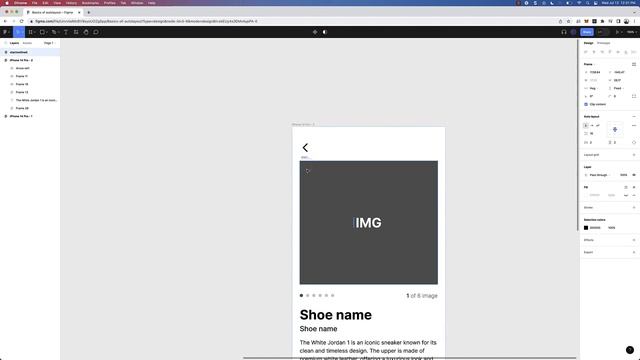Click the back arrow in phone mockup

pyautogui.click(x=305, y=147)
